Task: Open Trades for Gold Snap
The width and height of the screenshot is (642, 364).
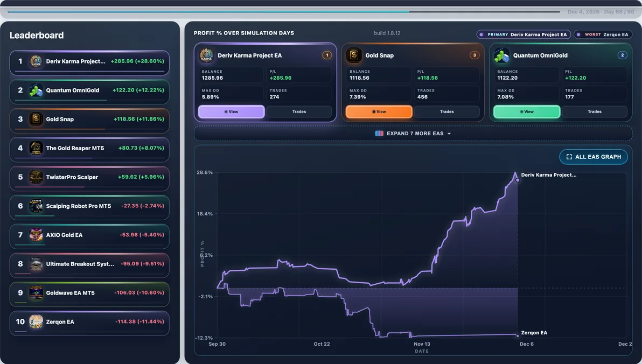Action: (x=446, y=112)
